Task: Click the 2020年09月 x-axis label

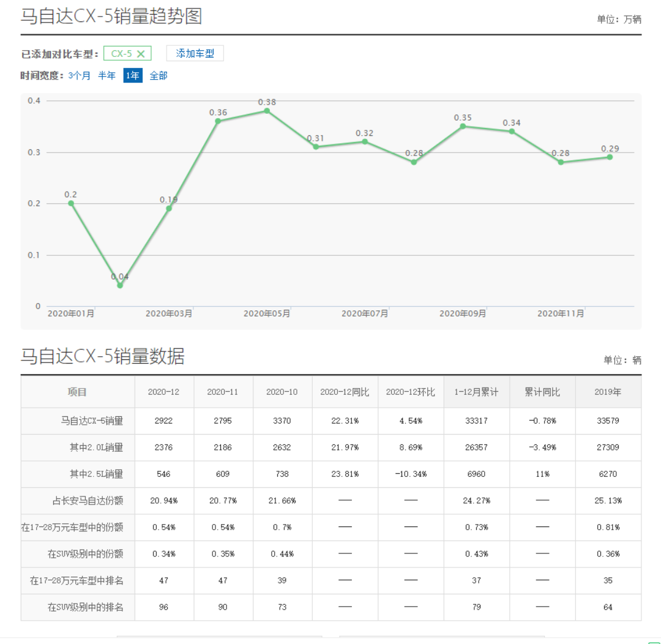Action: tap(463, 313)
